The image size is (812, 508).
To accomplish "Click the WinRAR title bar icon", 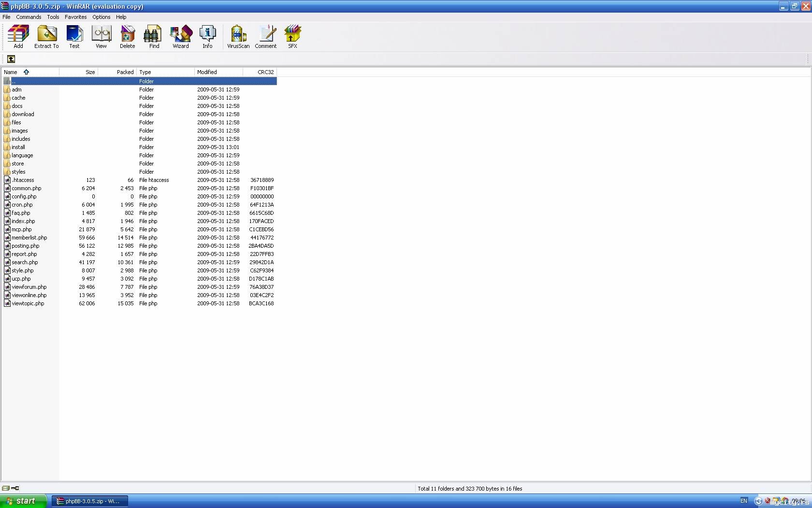I will [5, 6].
